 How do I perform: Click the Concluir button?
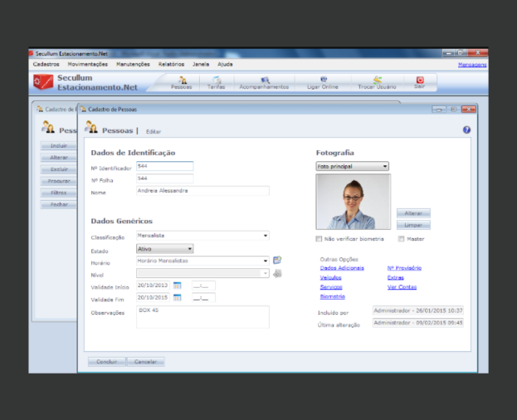coord(106,362)
